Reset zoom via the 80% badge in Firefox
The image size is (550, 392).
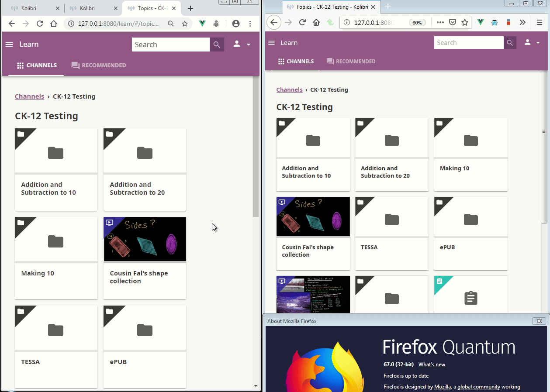coord(417,23)
